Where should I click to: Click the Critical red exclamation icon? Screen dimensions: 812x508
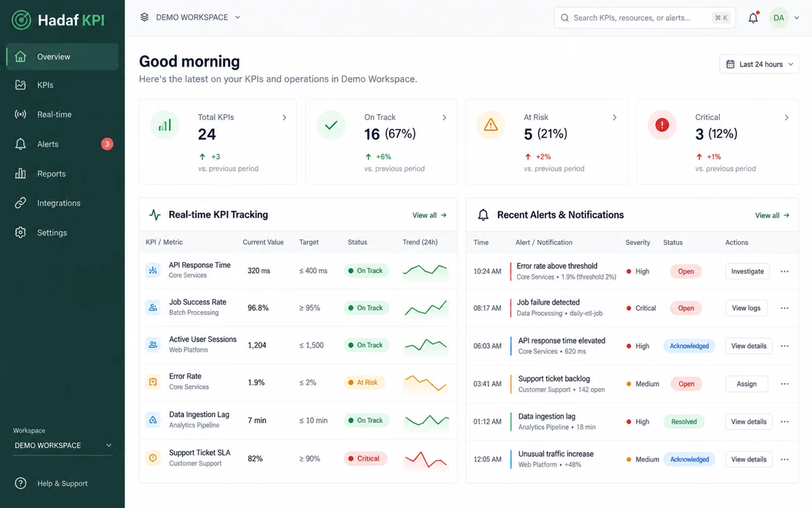(662, 125)
